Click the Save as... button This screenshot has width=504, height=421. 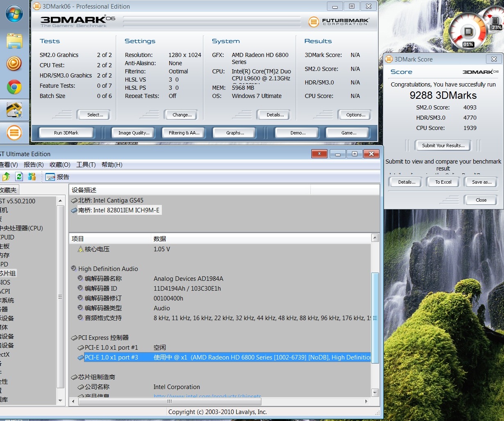481,182
